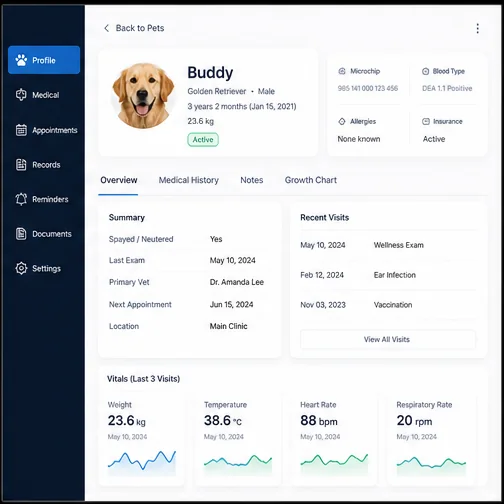Click the green Active status badge
This screenshot has height=504, width=504.
click(x=203, y=140)
